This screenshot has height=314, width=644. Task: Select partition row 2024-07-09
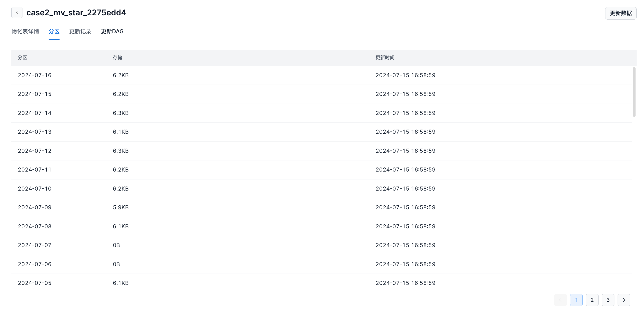click(35, 207)
